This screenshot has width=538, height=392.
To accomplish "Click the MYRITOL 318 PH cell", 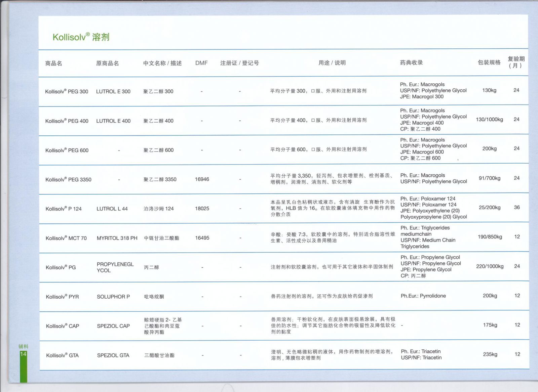I will [117, 238].
